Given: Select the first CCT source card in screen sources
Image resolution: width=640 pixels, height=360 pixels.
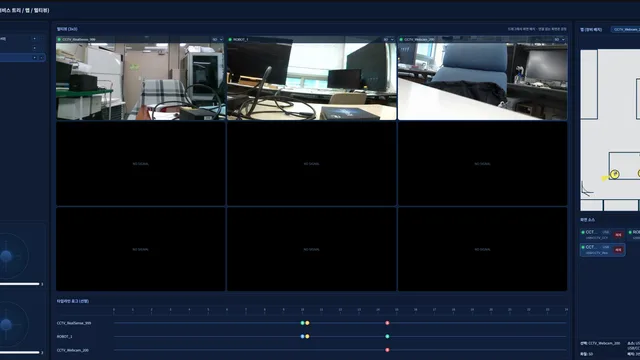Looking at the screenshot, I should (602, 235).
